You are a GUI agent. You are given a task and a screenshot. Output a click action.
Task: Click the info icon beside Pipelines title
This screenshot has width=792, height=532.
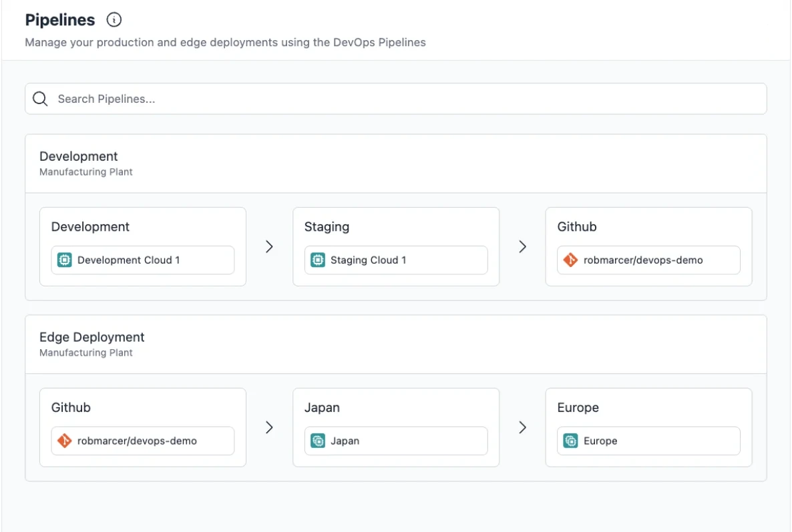pos(114,19)
